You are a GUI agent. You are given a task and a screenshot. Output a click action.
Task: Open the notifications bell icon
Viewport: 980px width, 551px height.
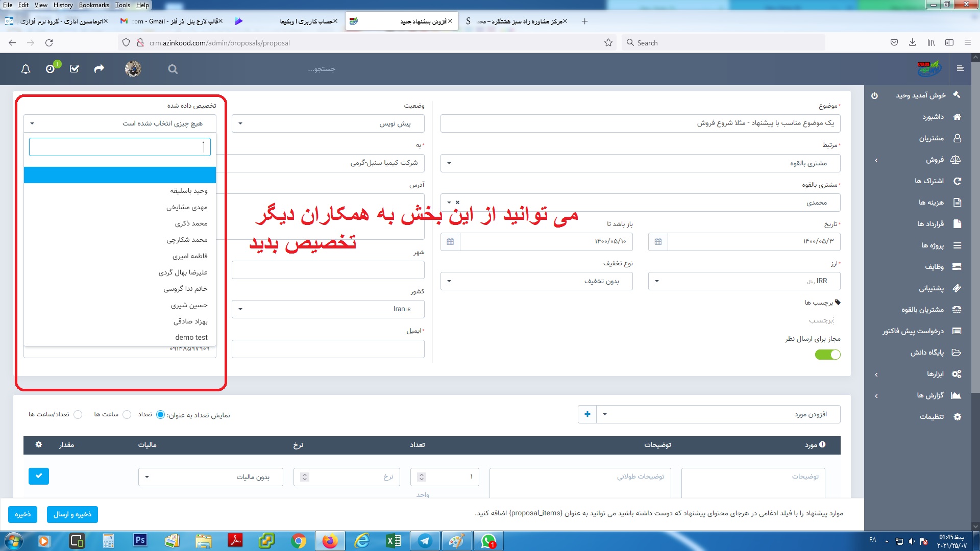tap(26, 69)
